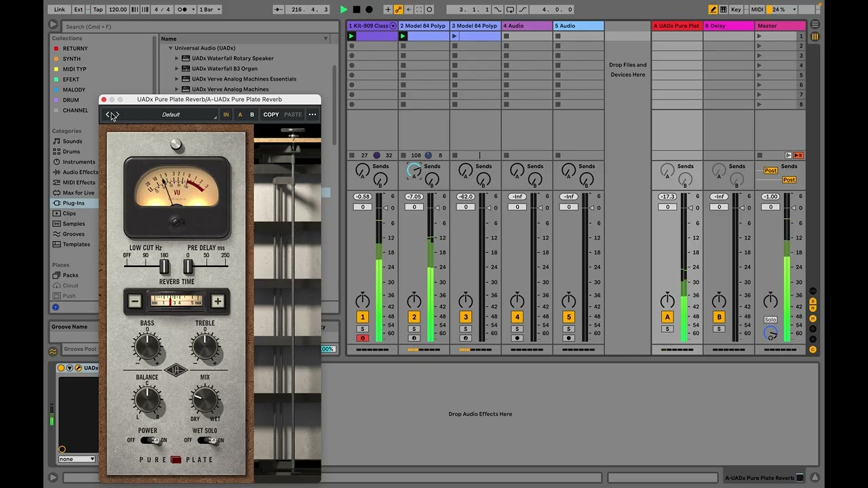Expand UADx Waterfall Rotary Speaker entry
The height and width of the screenshot is (488, 868).
pos(177,58)
